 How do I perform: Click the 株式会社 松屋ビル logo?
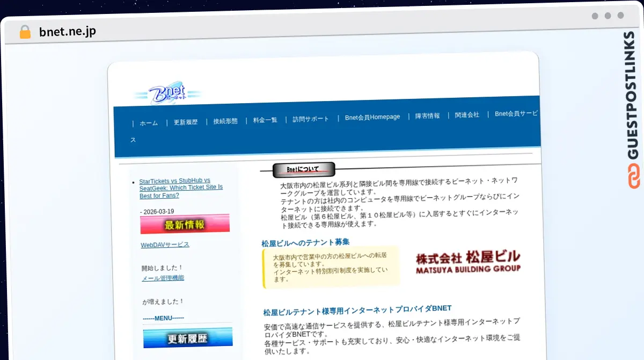tap(468, 261)
